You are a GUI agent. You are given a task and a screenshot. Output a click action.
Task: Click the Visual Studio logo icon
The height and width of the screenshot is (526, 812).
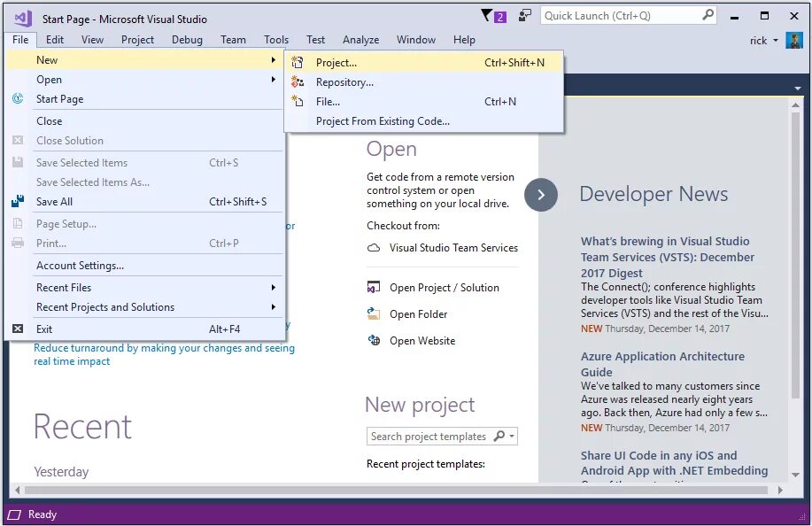point(23,19)
